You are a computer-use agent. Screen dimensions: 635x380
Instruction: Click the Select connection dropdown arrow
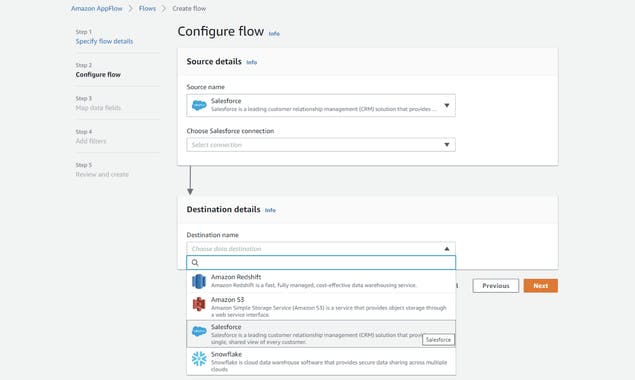point(447,145)
